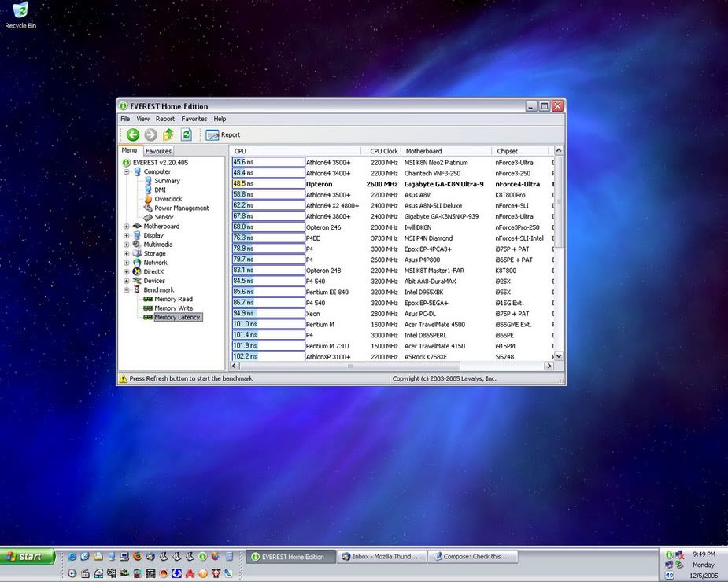Sort results by CPU Clock column header
The height and width of the screenshot is (582, 728).
click(x=384, y=151)
